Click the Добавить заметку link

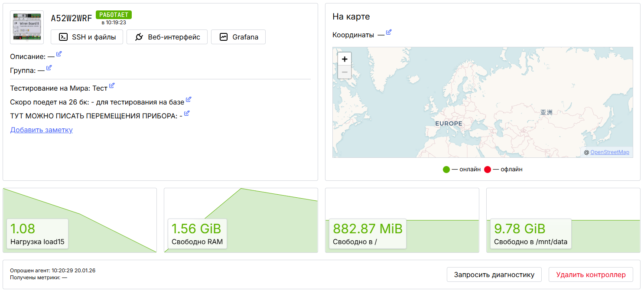click(x=42, y=130)
